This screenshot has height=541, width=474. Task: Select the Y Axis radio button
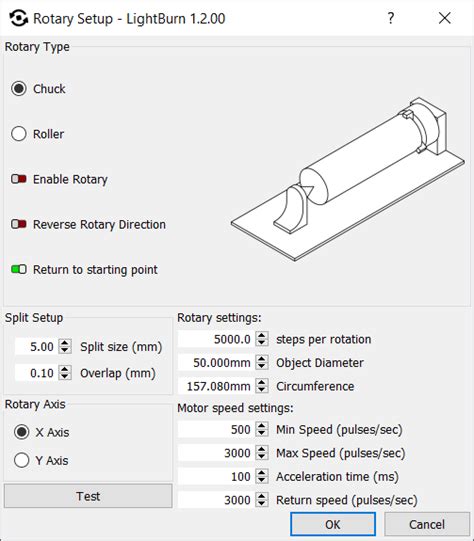click(21, 460)
